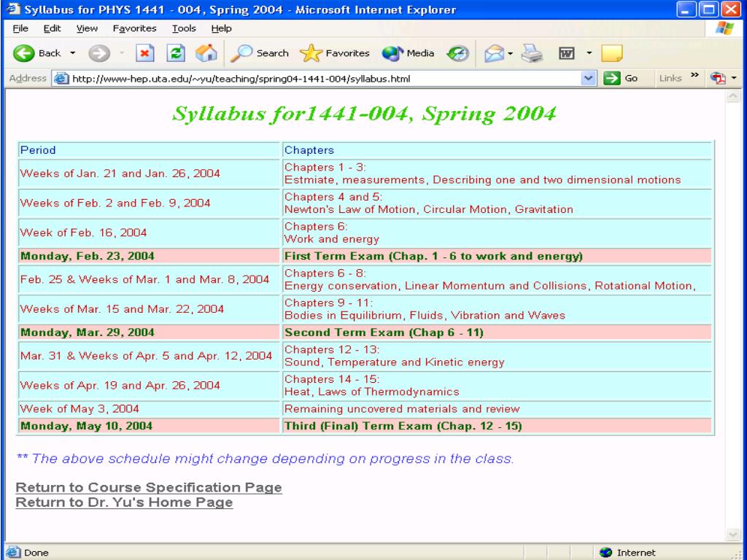The image size is (747, 560).
Task: Follow Return to Course Specification Page link
Action: pos(149,487)
